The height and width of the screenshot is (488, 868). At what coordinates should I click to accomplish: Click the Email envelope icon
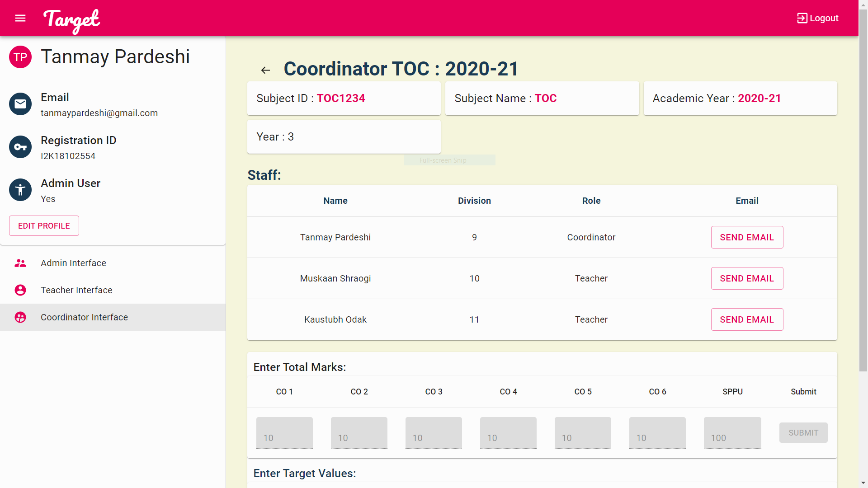[20, 104]
